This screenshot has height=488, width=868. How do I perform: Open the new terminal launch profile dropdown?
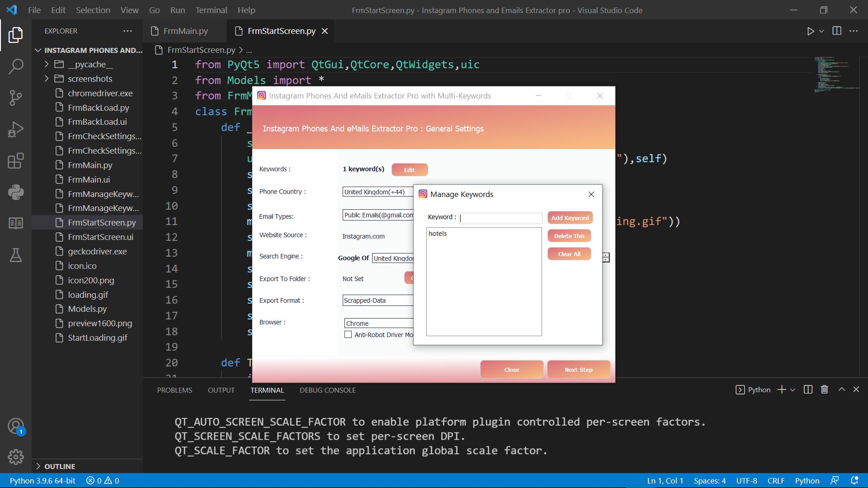pos(793,389)
